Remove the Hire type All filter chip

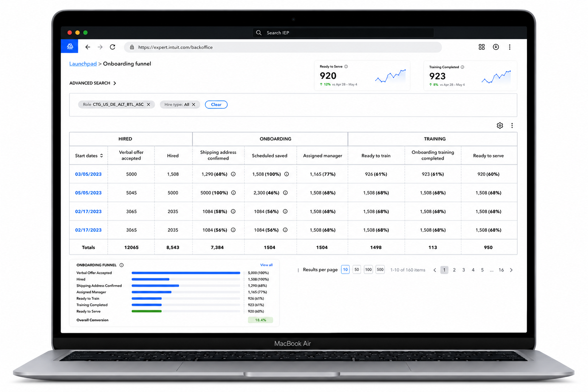click(194, 105)
